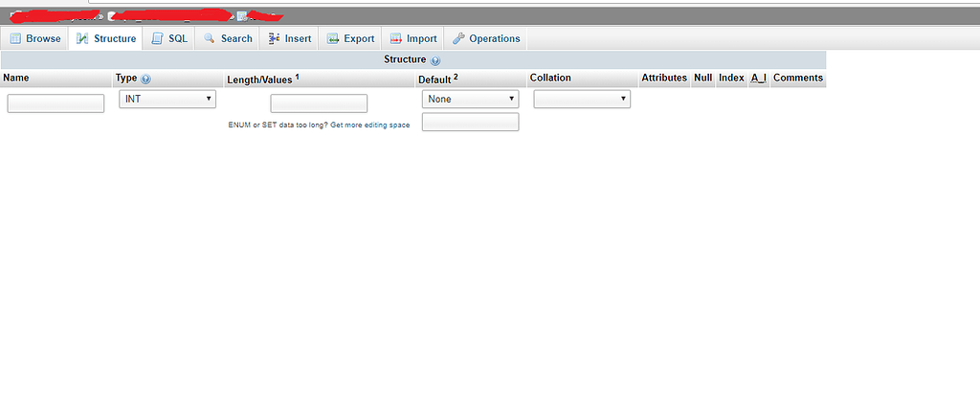Open the Default 'None' dropdown
Screen dimensions: 980x410
(x=470, y=99)
